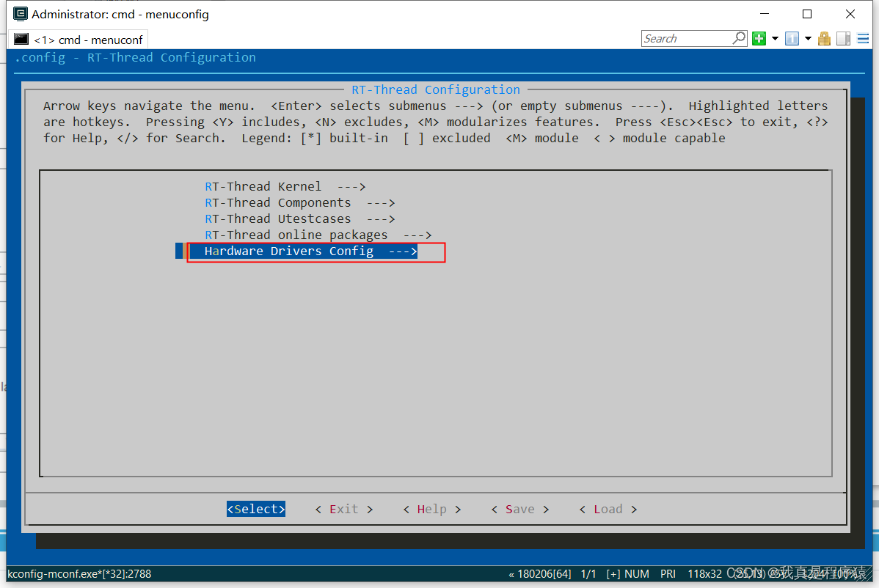Open the dropdown arrow beside the green plus icon
The image size is (879, 588).
[776, 39]
